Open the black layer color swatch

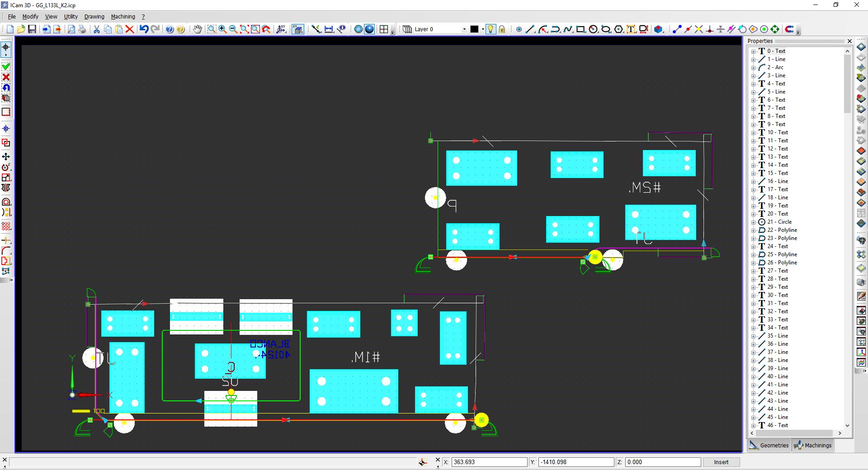[474, 29]
